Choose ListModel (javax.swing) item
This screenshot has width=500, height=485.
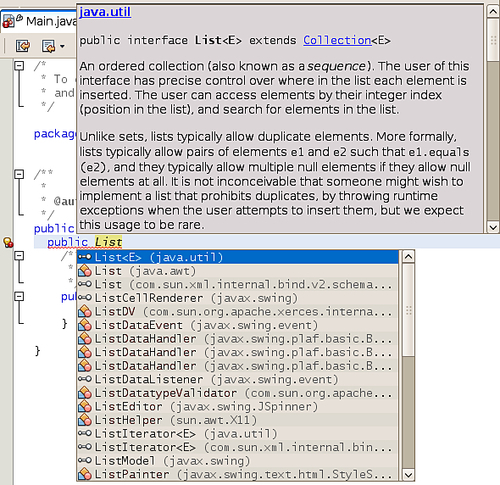click(238, 461)
